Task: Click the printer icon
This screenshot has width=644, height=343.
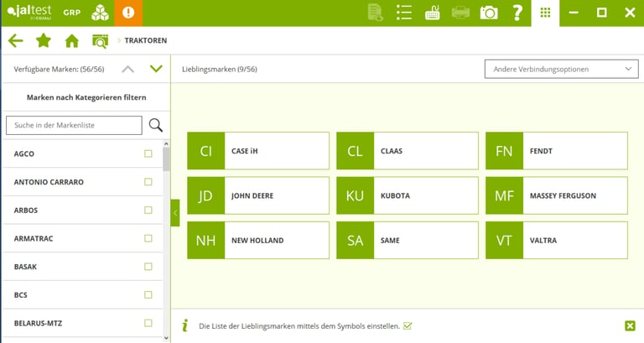Action: click(460, 13)
